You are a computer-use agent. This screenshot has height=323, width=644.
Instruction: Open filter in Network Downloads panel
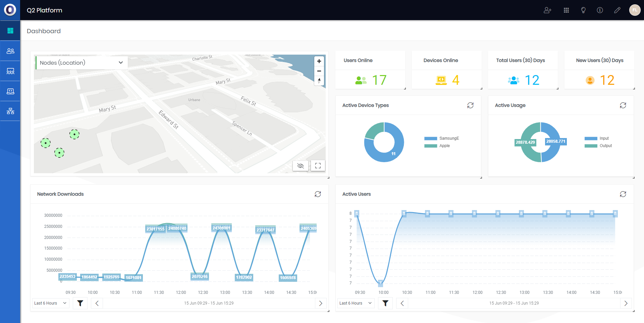coord(80,303)
